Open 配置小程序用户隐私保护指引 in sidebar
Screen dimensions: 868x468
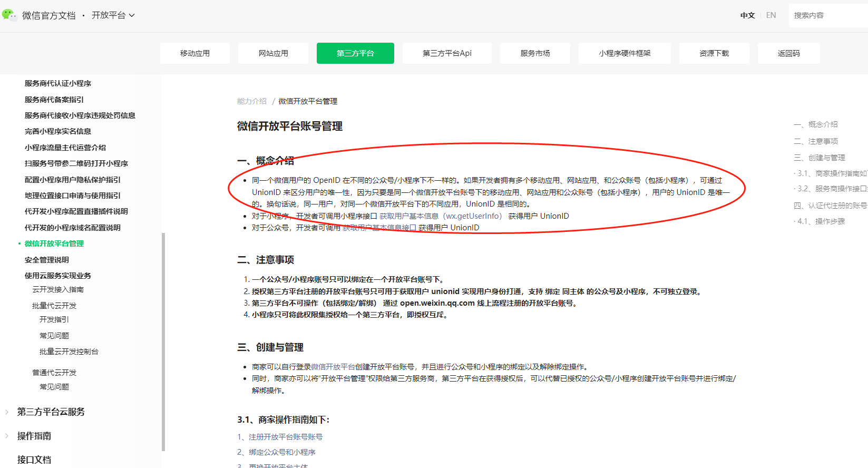(73, 180)
